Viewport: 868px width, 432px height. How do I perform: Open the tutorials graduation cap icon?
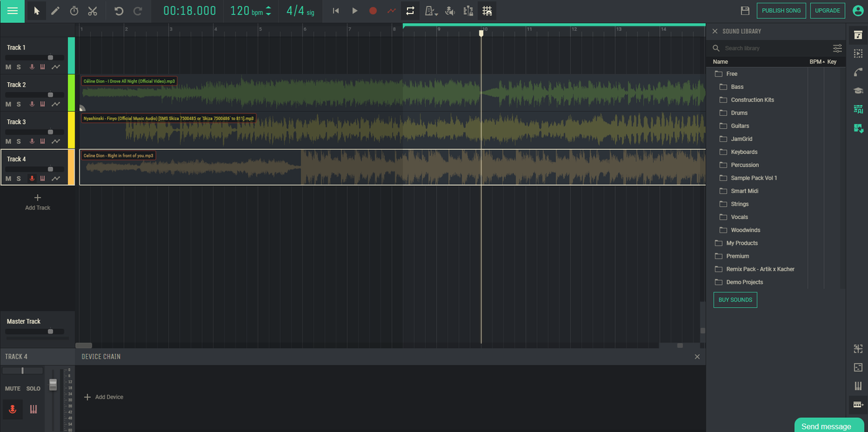[x=858, y=91]
